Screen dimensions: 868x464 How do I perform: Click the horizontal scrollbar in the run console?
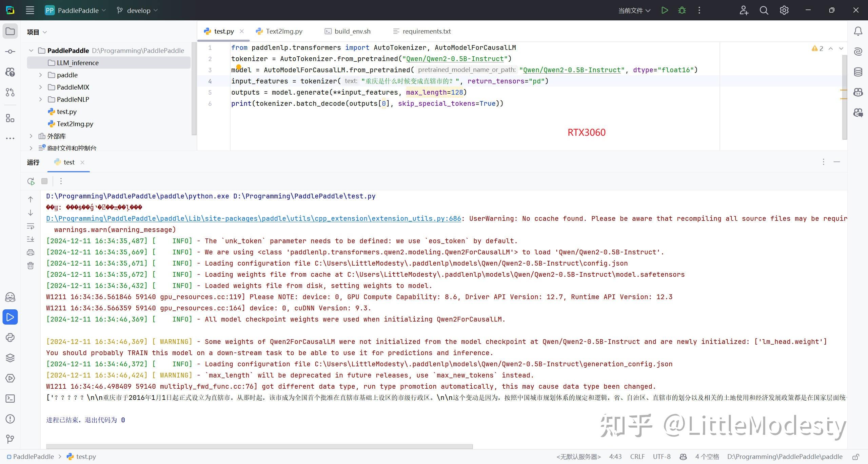coord(259,446)
